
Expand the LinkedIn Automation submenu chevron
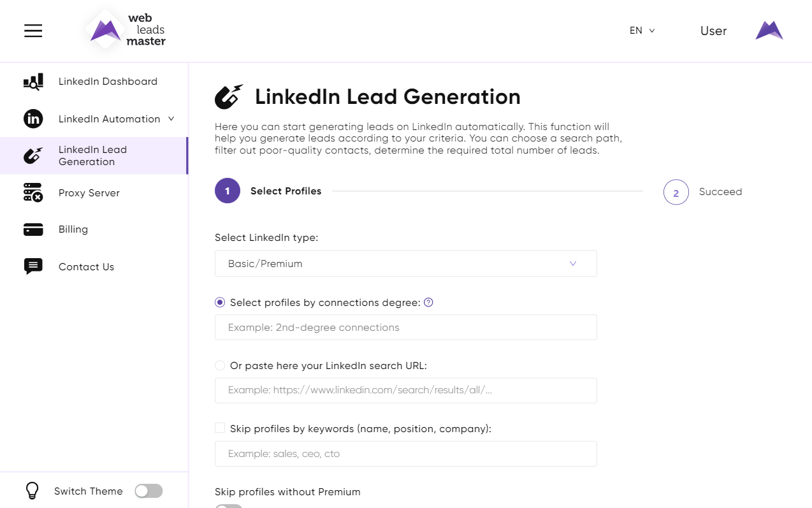pyautogui.click(x=171, y=119)
